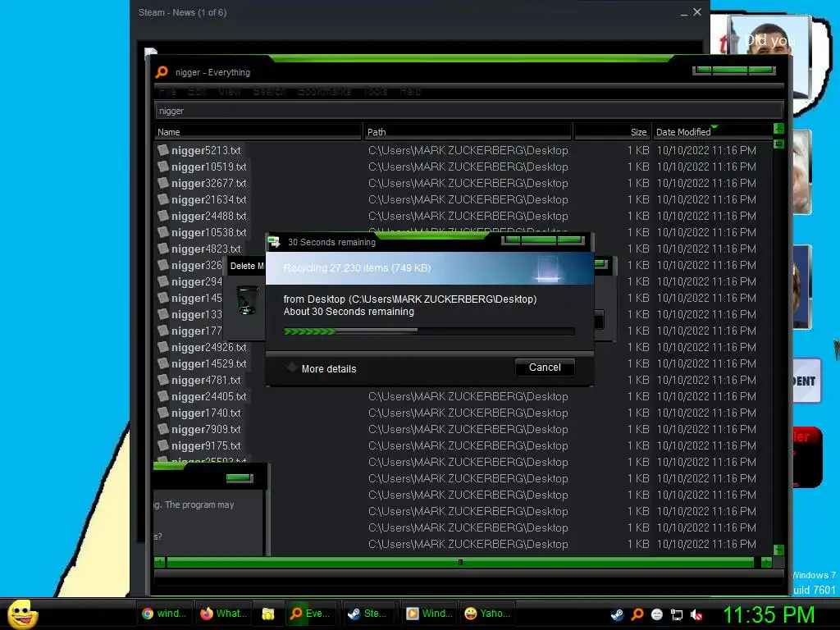Image resolution: width=840 pixels, height=630 pixels.
Task: Switch to Chrome taskbar item
Action: point(164,614)
